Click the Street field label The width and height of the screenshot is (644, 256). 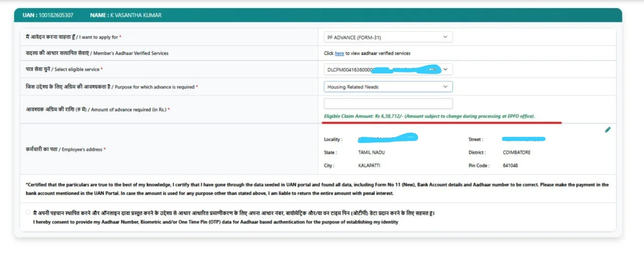(476, 139)
